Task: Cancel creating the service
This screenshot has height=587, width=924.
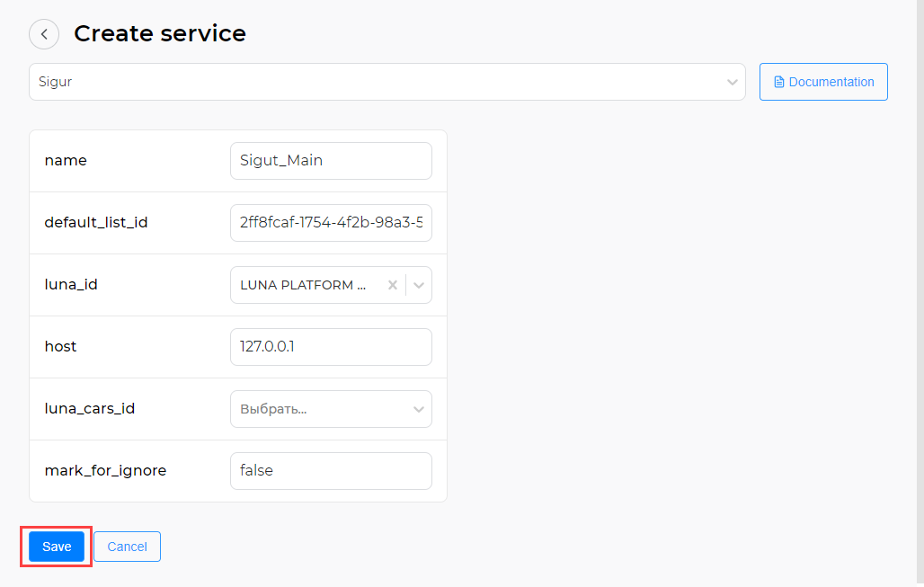Action: [x=127, y=546]
